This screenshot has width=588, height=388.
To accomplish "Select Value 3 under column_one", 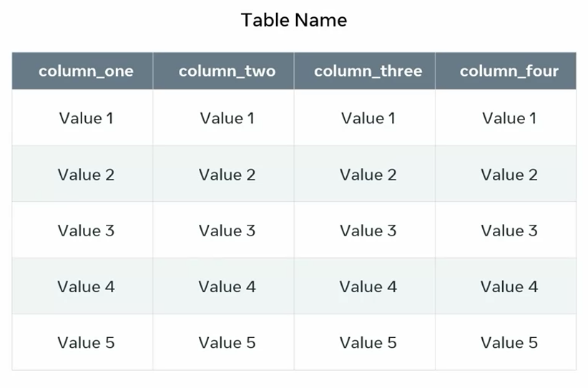I will tap(86, 231).
